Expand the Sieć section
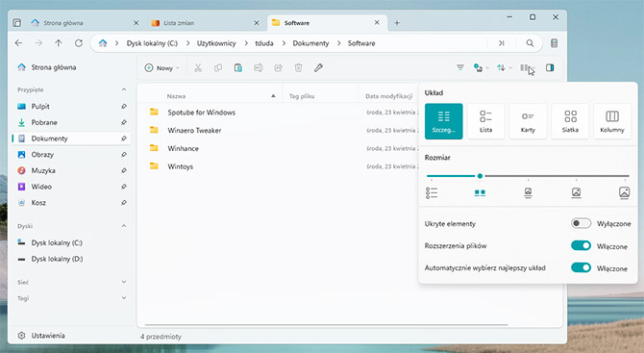 pos(124,282)
